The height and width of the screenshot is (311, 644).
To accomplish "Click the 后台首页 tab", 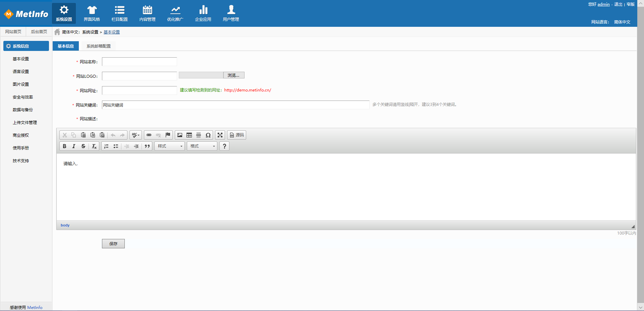I will point(39,32).
